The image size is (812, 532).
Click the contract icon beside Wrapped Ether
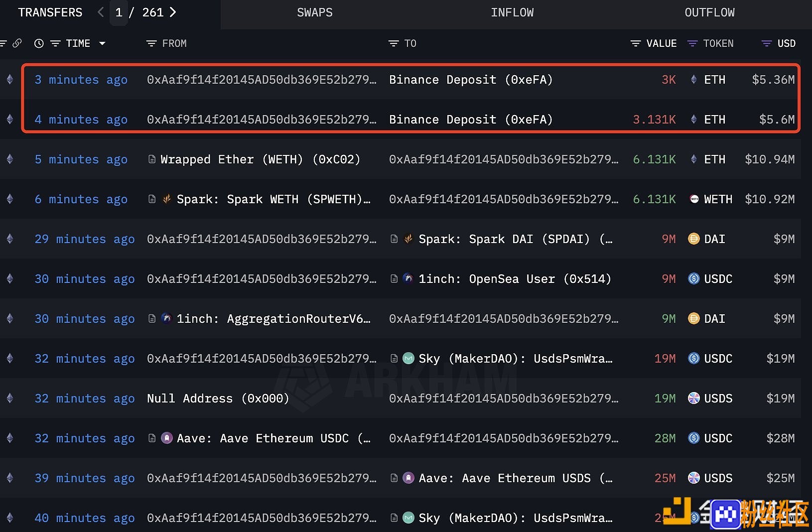click(152, 159)
